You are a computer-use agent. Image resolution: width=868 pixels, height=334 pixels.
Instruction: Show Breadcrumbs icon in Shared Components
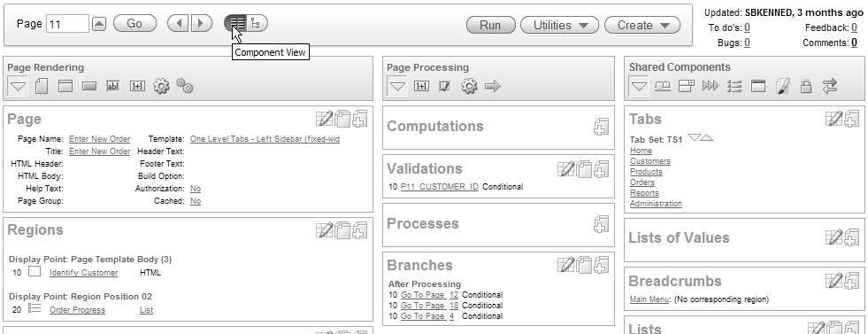tap(711, 87)
